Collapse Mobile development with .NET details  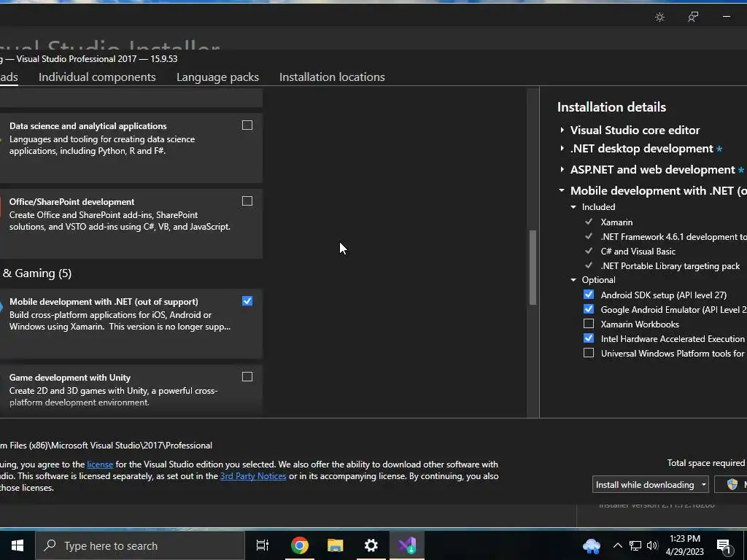(x=562, y=190)
